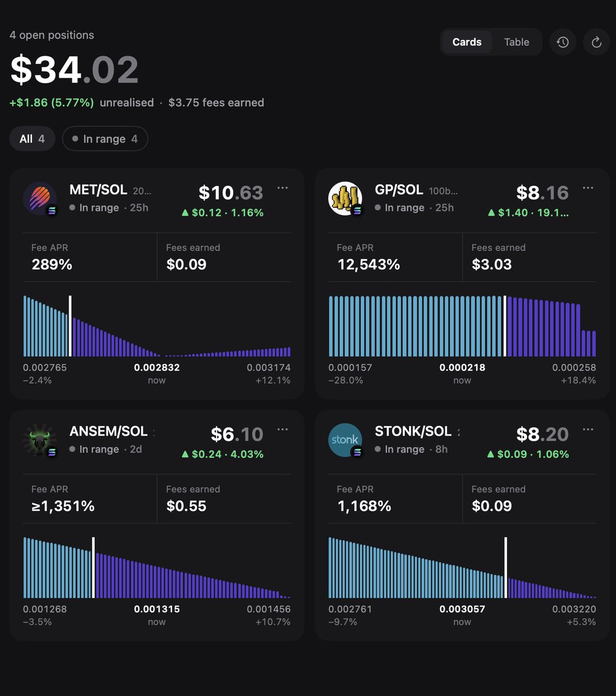Click the 0.000157 lower bound price
This screenshot has height=696, width=616.
[x=350, y=368]
